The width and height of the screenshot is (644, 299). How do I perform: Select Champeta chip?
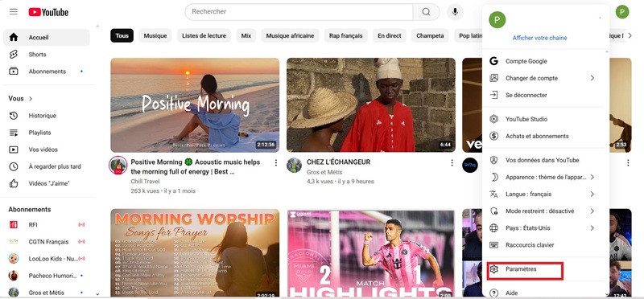coord(430,35)
